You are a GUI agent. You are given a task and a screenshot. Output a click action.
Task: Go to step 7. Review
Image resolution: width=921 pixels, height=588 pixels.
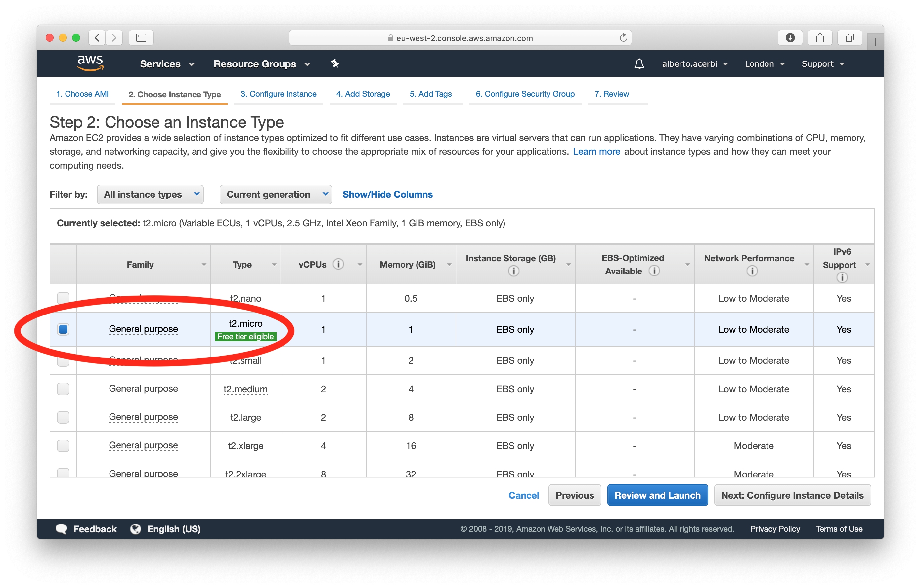coord(612,94)
